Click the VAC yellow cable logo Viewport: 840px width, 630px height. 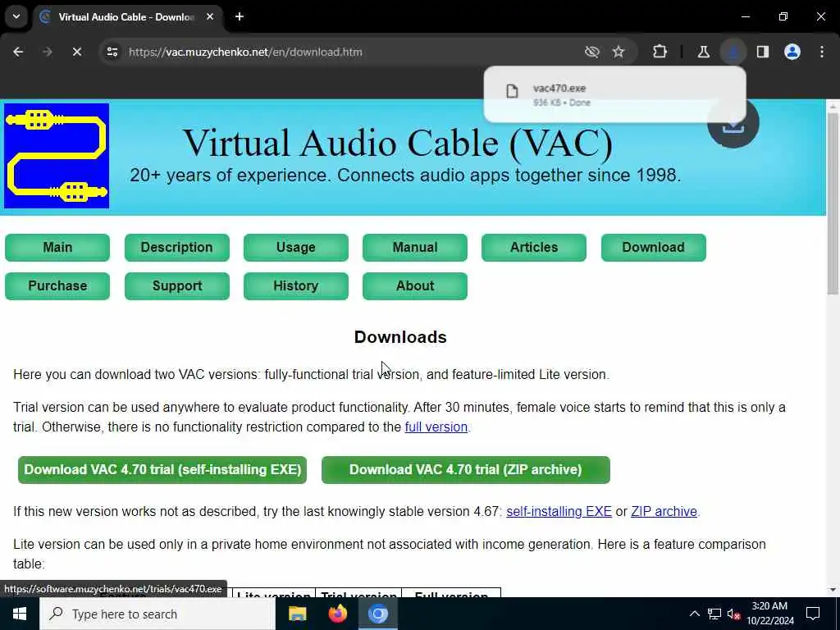[57, 156]
